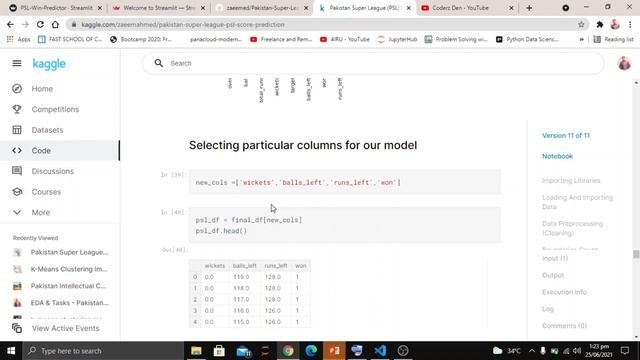Jump to Importing Libraries section
Screen dimensions: 640x360
pyautogui.click(x=571, y=180)
